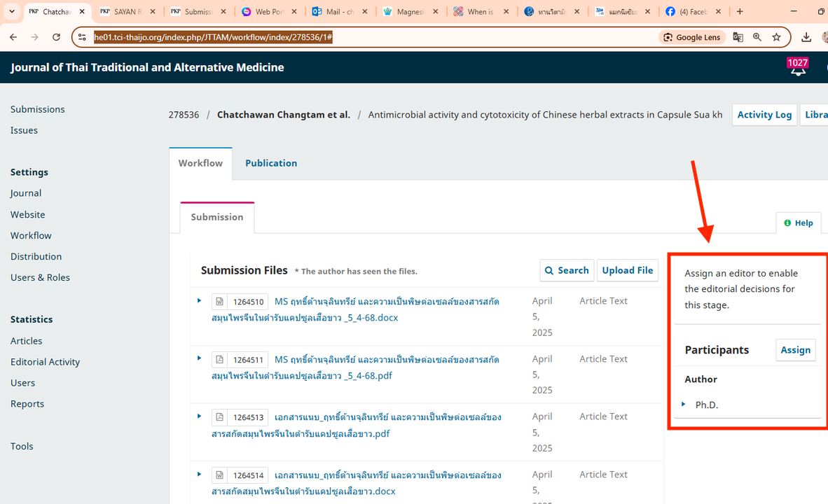Screen dimensions: 828x504
Task: Switch to the Publication tab
Action: 271,163
